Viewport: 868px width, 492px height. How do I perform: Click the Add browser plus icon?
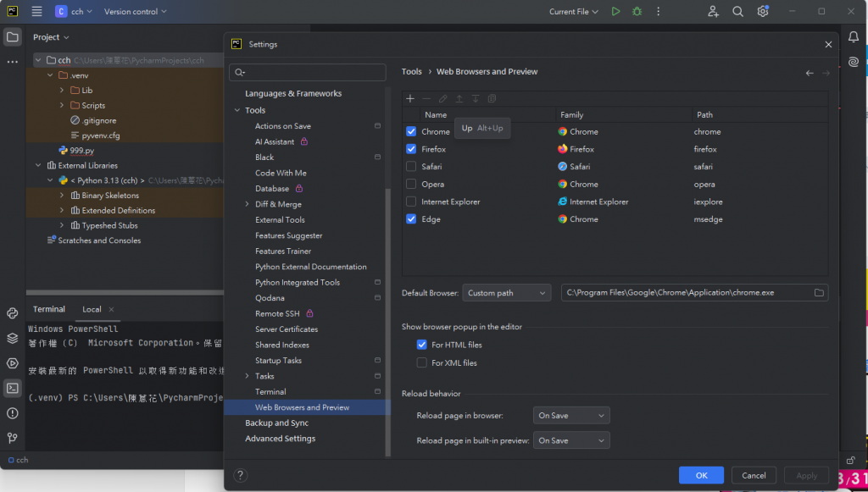(410, 98)
